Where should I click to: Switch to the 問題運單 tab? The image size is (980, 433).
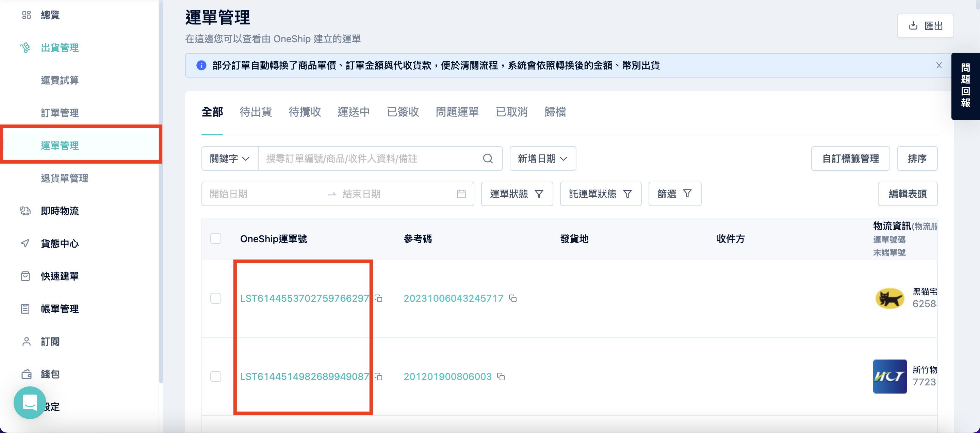click(x=457, y=112)
